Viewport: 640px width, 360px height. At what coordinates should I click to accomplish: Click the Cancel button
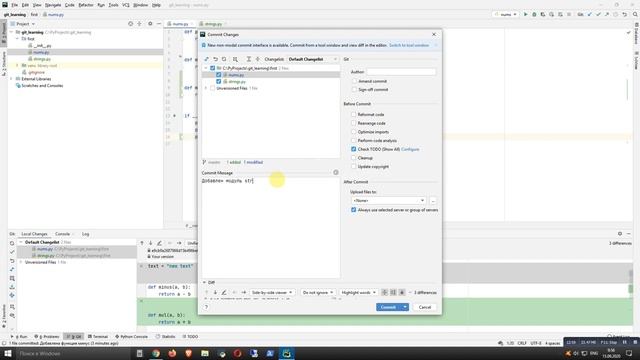coord(424,307)
